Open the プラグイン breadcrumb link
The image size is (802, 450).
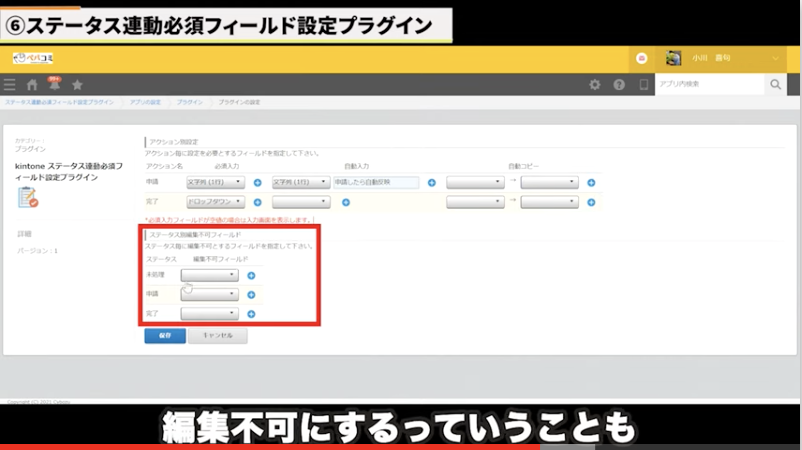pyautogui.click(x=190, y=103)
